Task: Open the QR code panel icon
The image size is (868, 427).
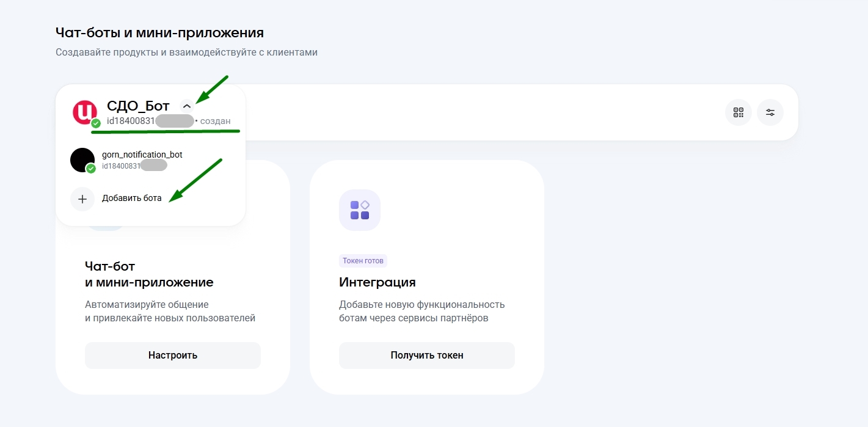Action: [738, 112]
